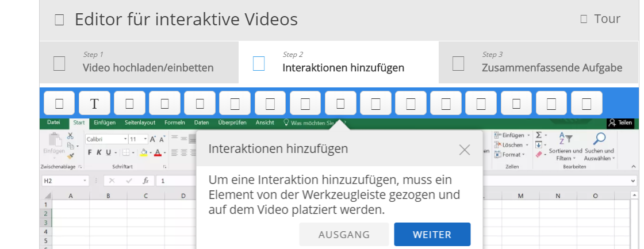
Task: Open the Einfügen ribbon tab
Action: [105, 122]
